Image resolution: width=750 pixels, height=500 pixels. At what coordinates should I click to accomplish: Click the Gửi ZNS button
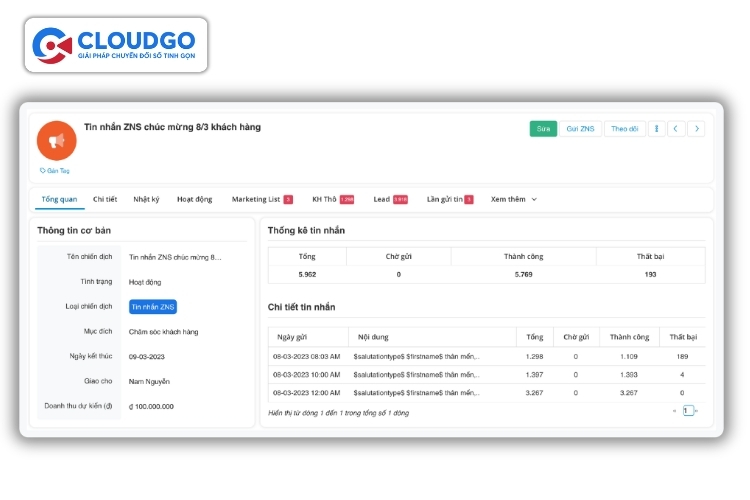click(x=580, y=129)
